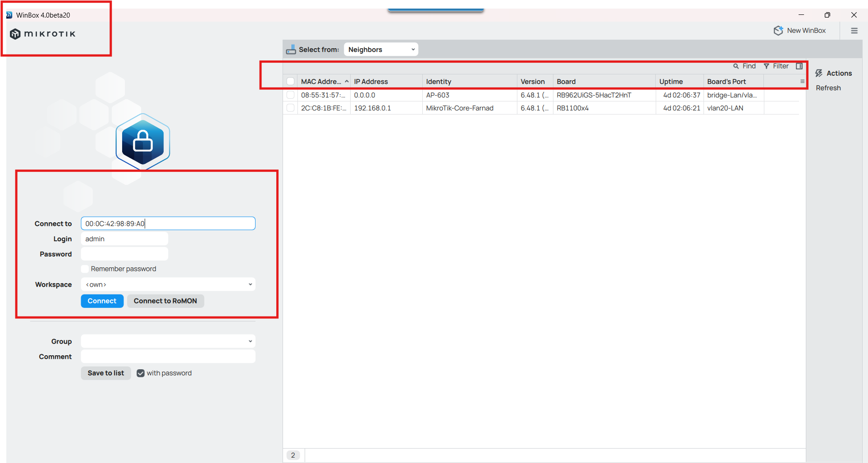Click the blue lock hexagon icon

pyautogui.click(x=143, y=142)
